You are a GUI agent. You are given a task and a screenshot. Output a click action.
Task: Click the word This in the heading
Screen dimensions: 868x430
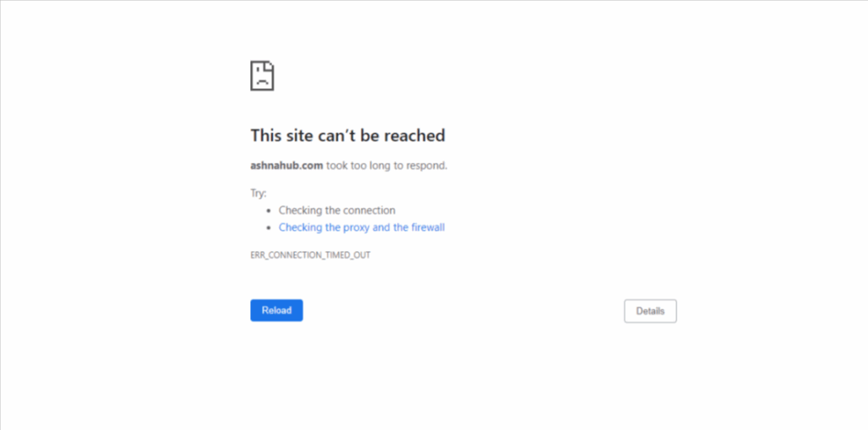click(x=266, y=135)
